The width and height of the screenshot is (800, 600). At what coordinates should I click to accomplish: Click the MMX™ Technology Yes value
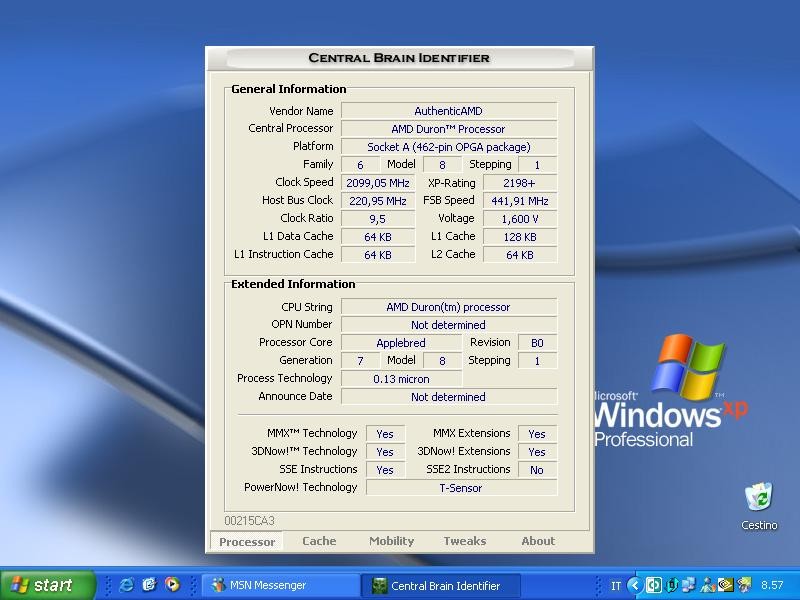click(x=385, y=434)
